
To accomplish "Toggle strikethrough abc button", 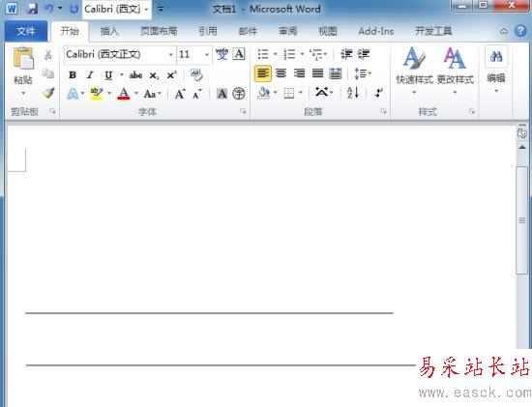I will pos(135,74).
